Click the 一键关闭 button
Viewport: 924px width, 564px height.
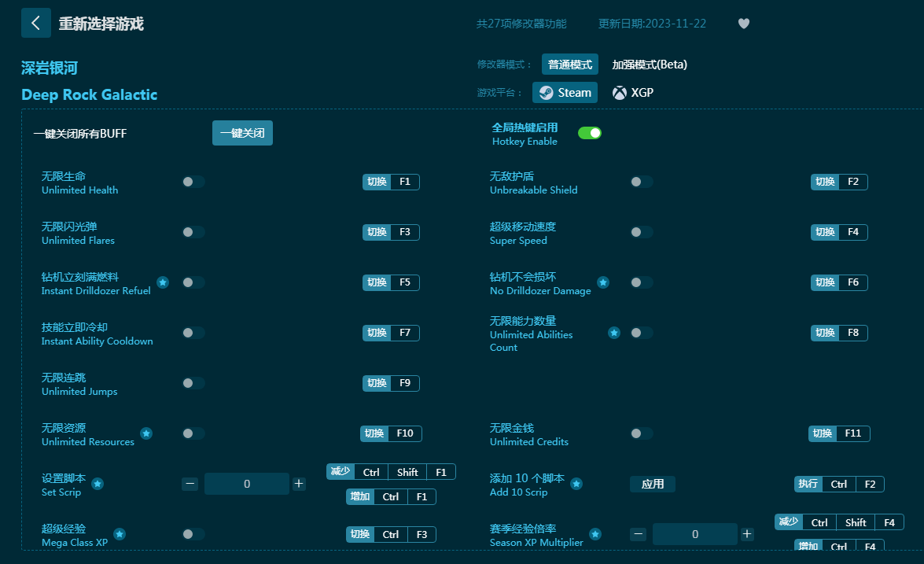click(242, 133)
